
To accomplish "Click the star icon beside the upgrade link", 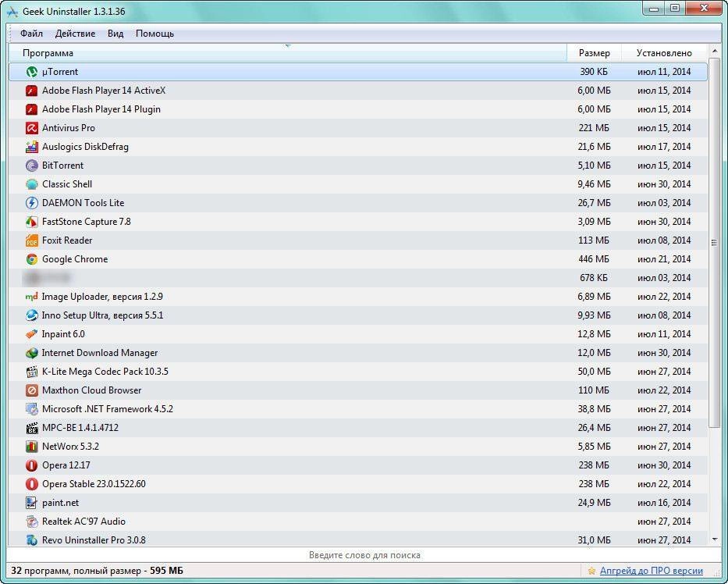I will point(591,571).
